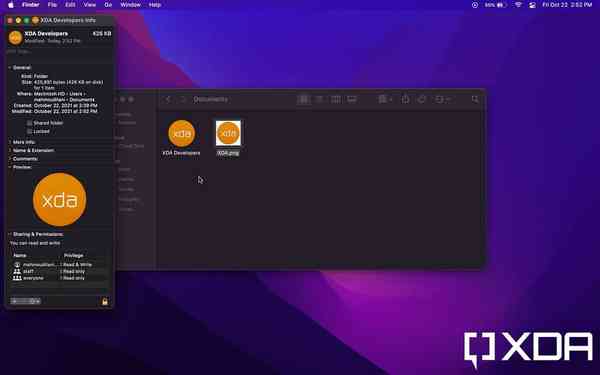Viewport: 600px width, 375px height.
Task: Open everyone's Read only privilege dropdown
Action: (x=73, y=278)
